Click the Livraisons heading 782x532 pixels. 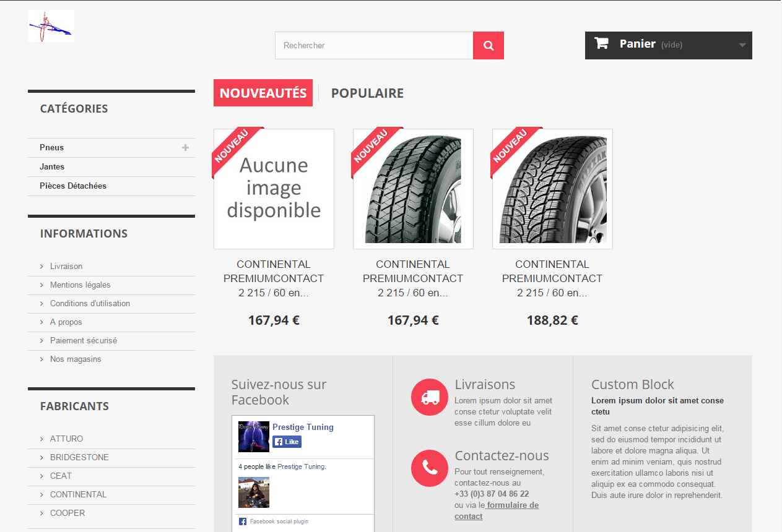(x=485, y=384)
